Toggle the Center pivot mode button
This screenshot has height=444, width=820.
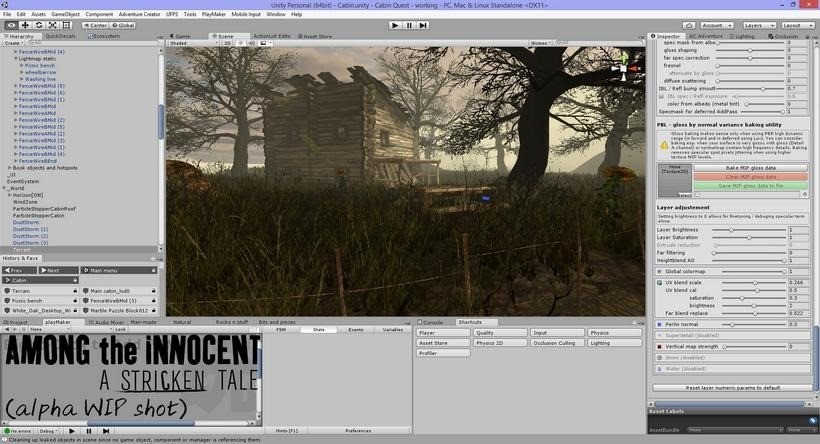[95, 25]
